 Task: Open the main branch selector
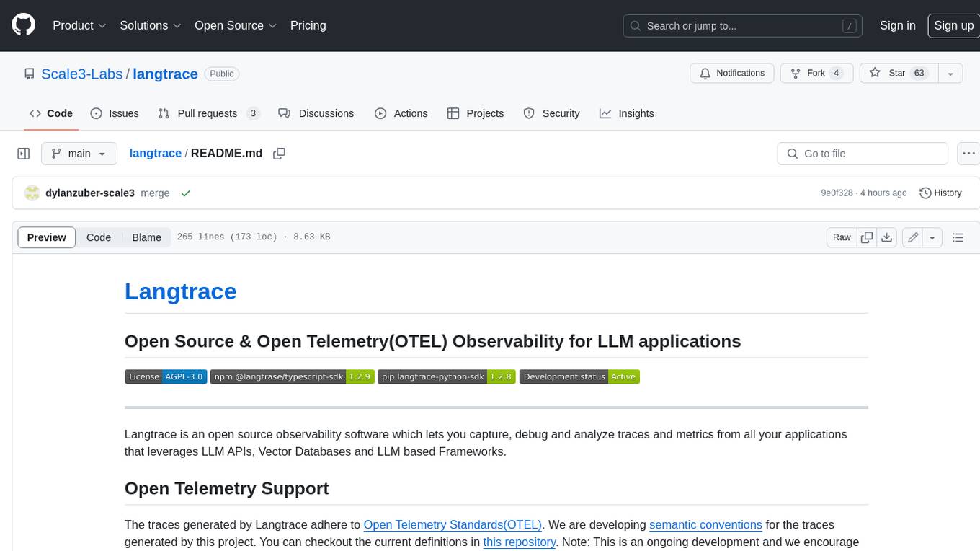79,154
